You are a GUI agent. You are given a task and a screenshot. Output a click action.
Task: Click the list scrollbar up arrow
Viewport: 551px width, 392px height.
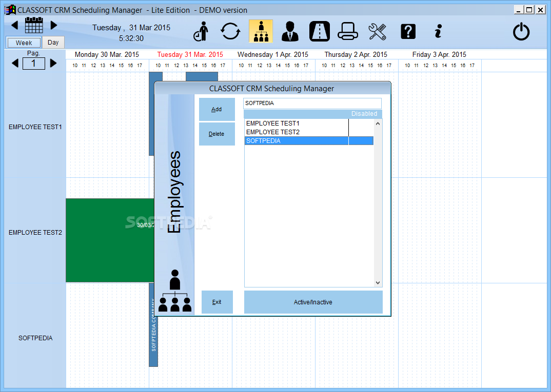tap(378, 123)
